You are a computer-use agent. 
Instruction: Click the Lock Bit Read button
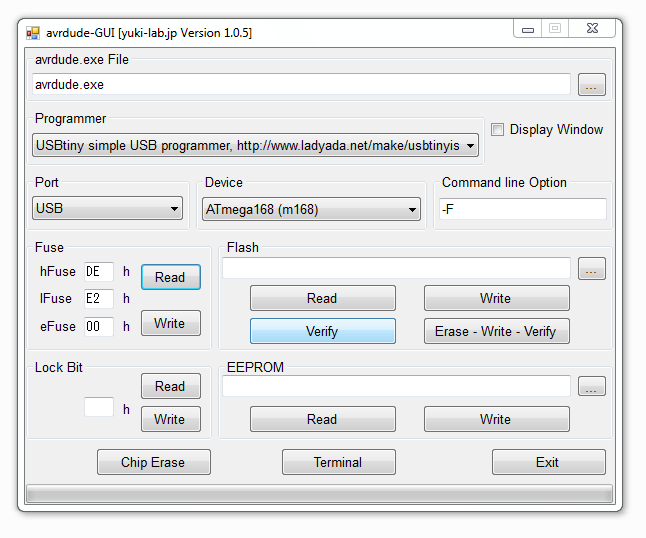(x=171, y=386)
